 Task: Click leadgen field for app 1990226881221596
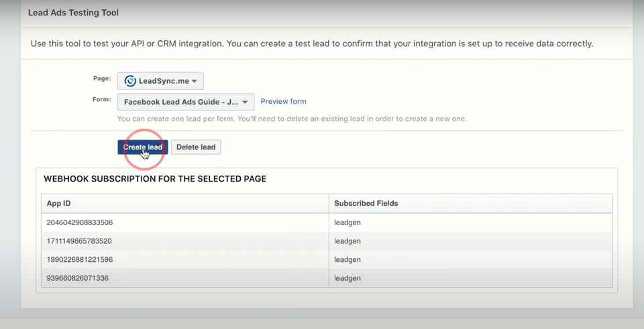click(347, 259)
